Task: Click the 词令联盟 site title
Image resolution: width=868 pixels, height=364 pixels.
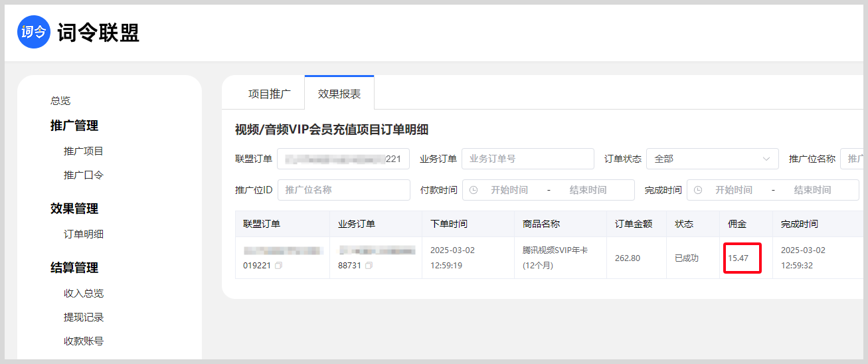Action: [x=98, y=33]
